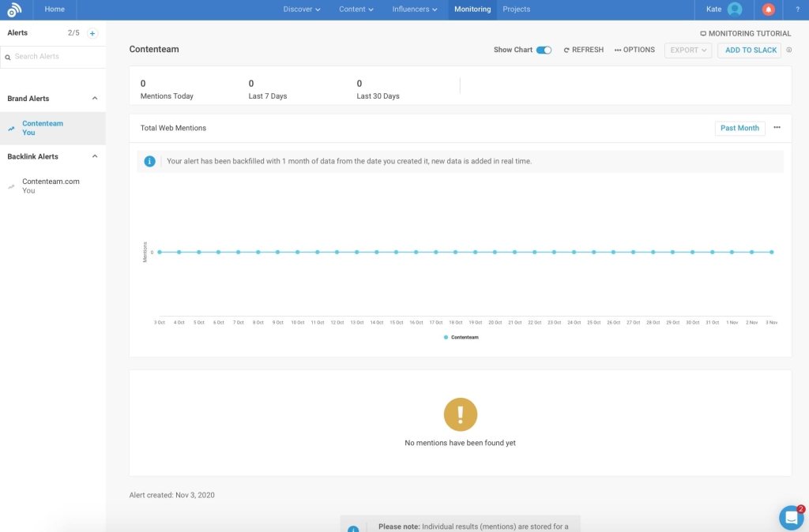Open the Intercom chat bubble

click(791, 517)
